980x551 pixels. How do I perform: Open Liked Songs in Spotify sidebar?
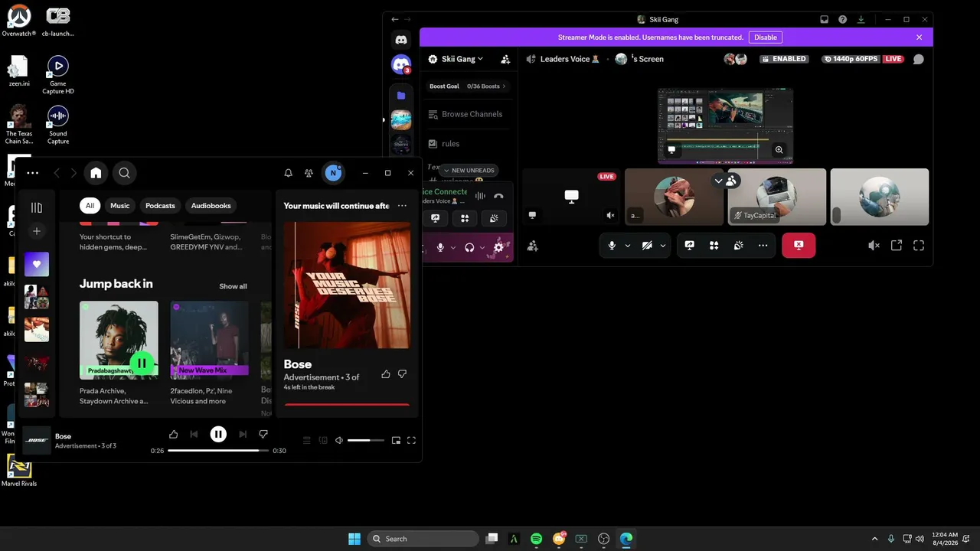point(37,264)
